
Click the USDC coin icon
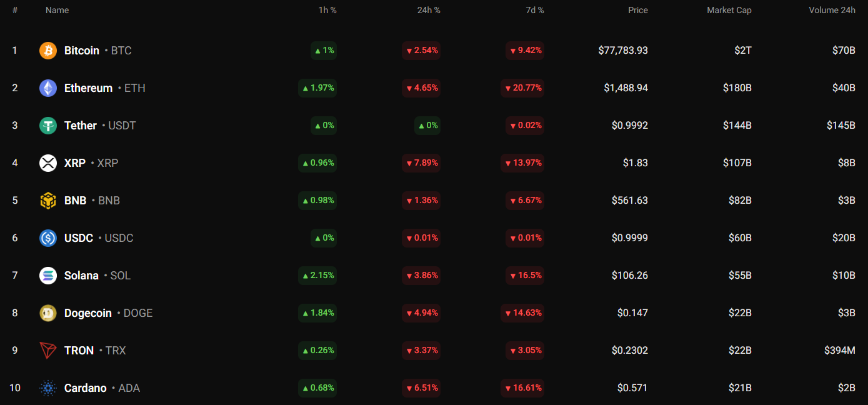(48, 238)
